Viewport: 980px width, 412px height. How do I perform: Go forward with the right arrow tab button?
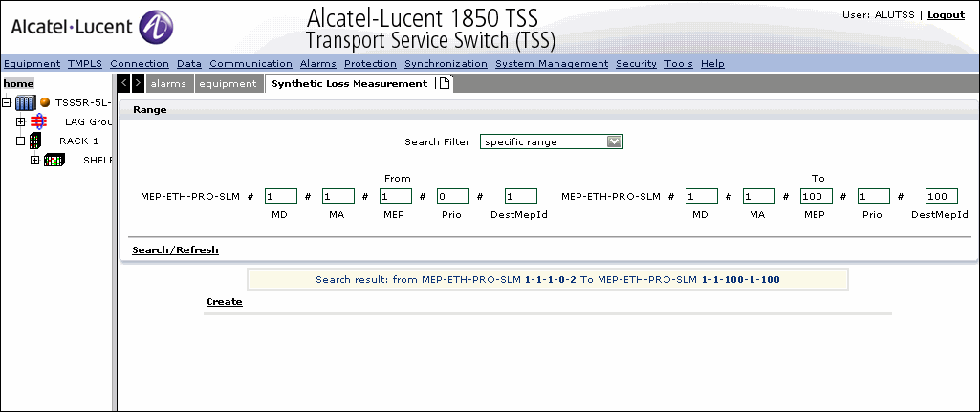point(138,83)
